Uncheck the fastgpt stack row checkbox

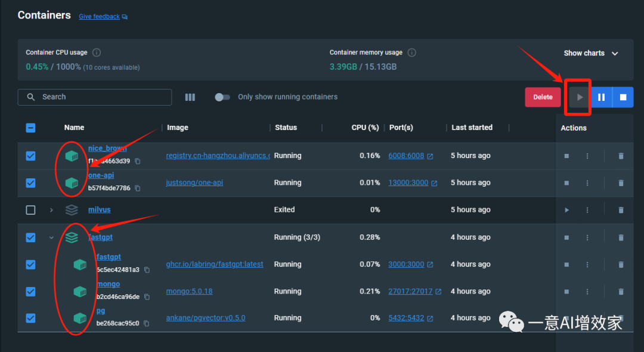(x=31, y=237)
